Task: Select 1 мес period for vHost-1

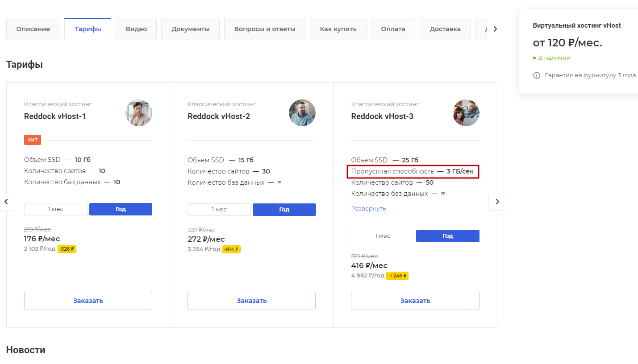Action: coord(56,209)
